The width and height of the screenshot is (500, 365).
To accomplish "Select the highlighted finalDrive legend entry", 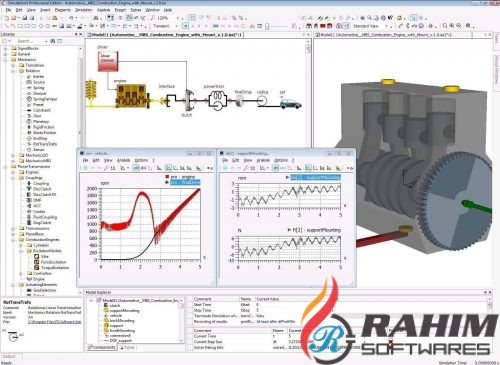I will (185, 182).
